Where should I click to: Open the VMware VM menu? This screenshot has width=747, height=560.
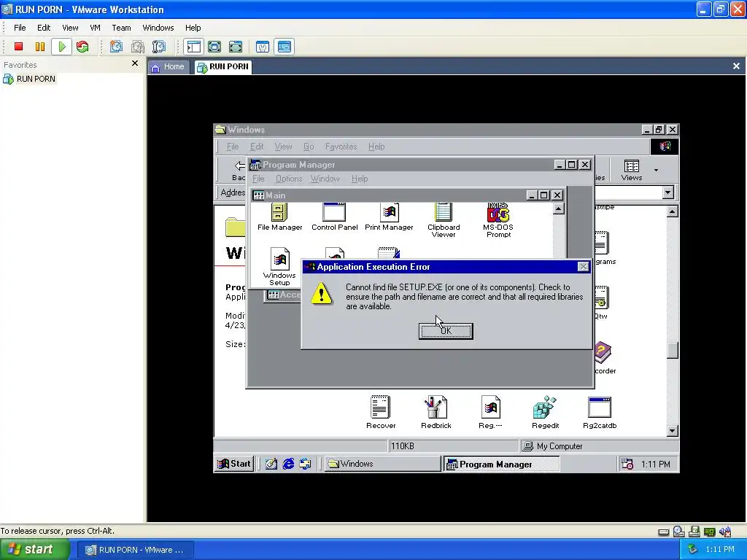pos(96,28)
